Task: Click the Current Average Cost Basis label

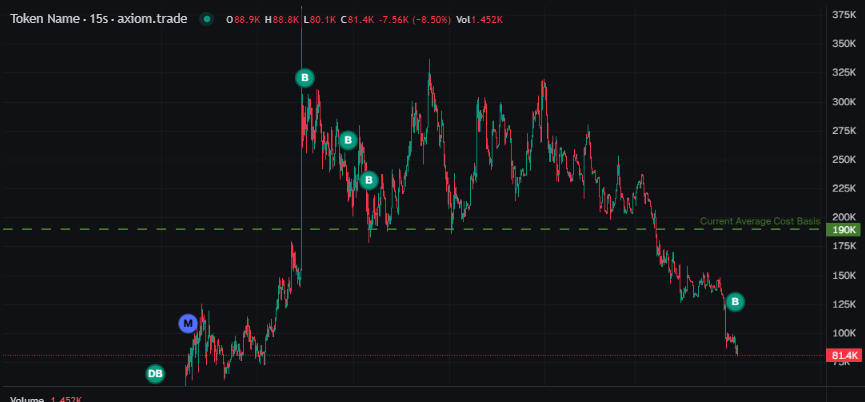Action: click(x=760, y=221)
